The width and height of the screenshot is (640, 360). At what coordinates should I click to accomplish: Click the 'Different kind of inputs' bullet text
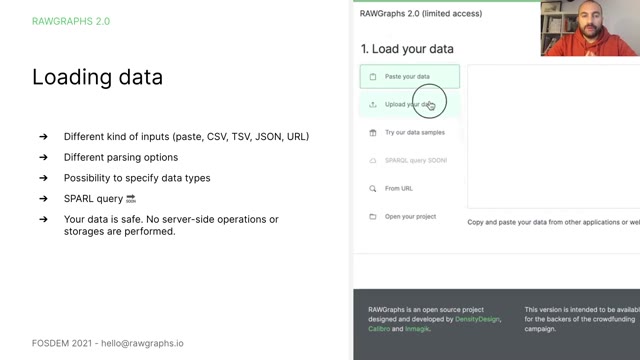[187, 137]
